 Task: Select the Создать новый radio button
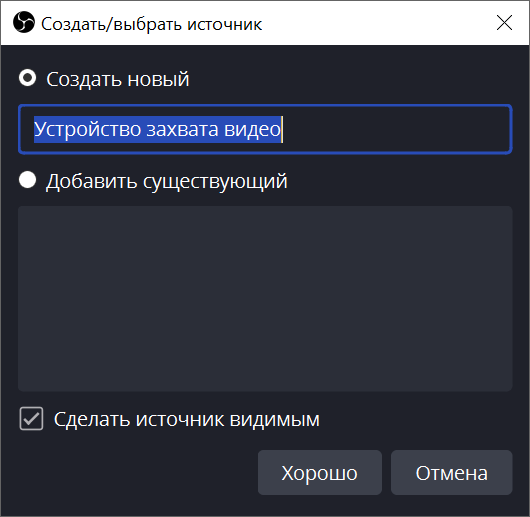click(27, 78)
